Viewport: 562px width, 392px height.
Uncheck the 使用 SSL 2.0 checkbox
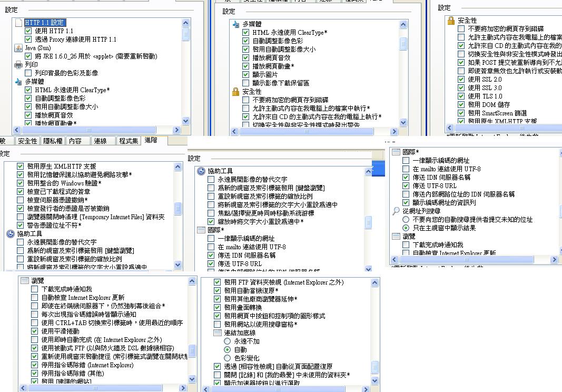461,80
